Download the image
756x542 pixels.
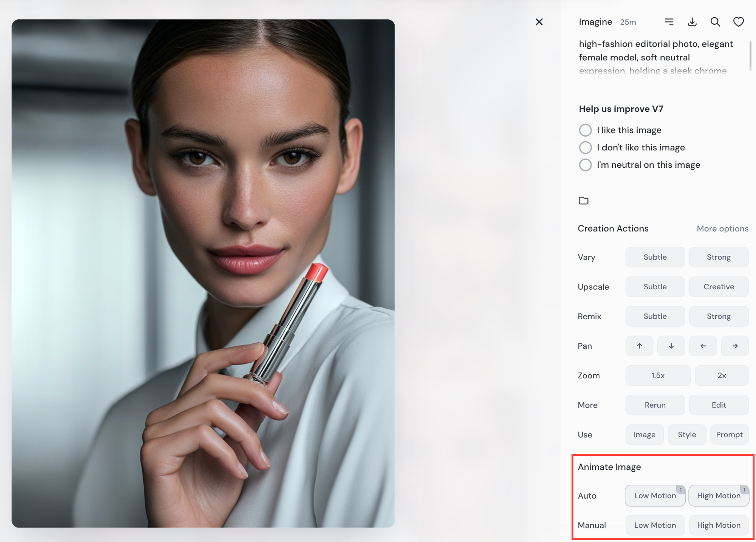click(x=692, y=22)
